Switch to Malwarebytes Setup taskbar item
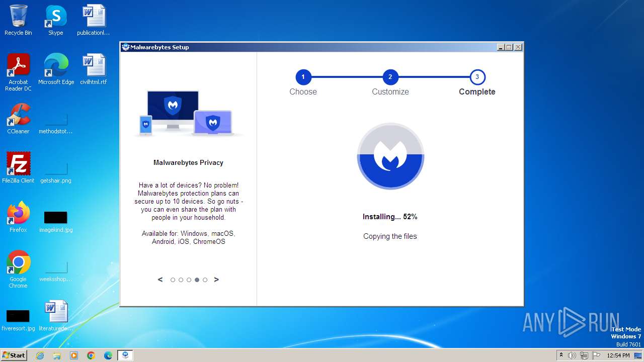Viewport: 644px width, 362px height. (x=125, y=355)
